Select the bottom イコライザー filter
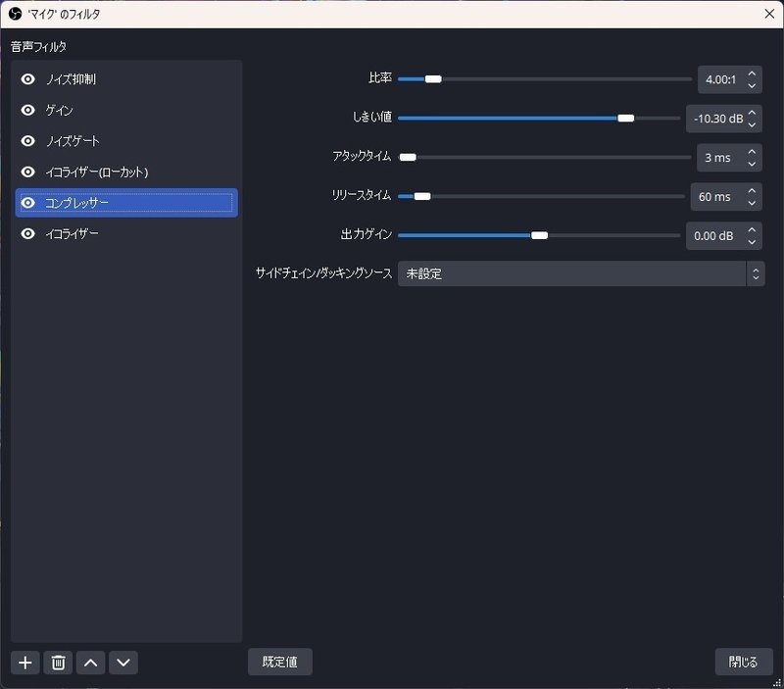 pos(126,233)
